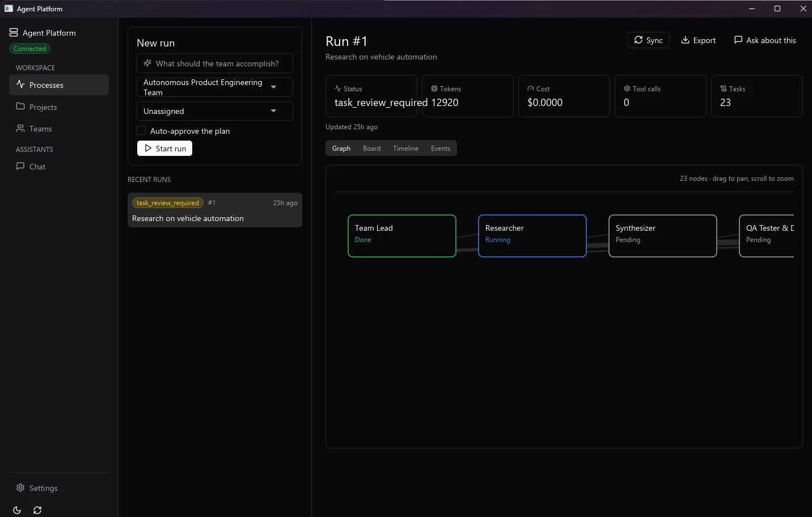812x517 pixels.
Task: Open Chat under Assistants
Action: [59, 167]
